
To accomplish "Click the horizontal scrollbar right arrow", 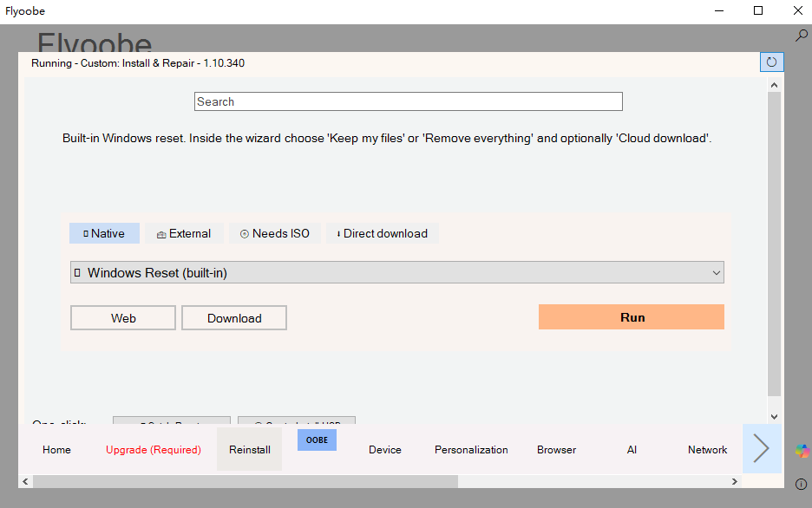I will [734, 482].
